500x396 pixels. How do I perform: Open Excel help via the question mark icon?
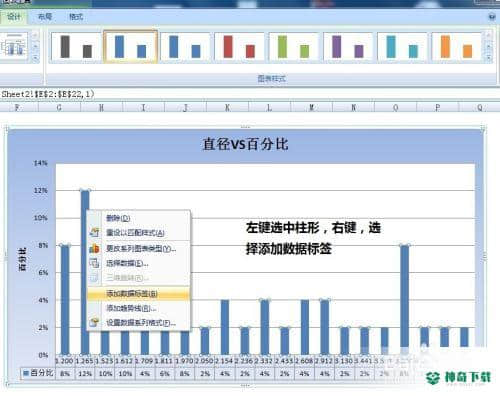(492, 17)
